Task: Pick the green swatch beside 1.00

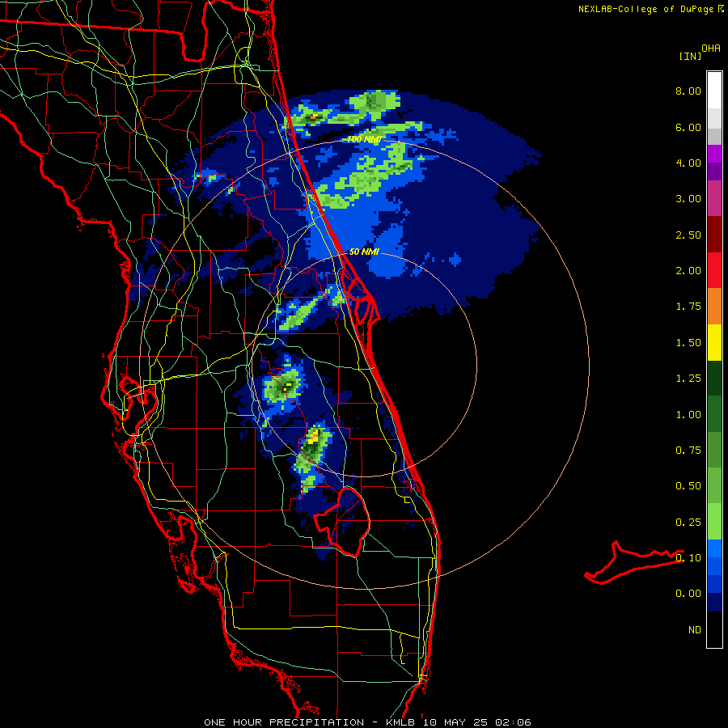Action: tap(714, 414)
